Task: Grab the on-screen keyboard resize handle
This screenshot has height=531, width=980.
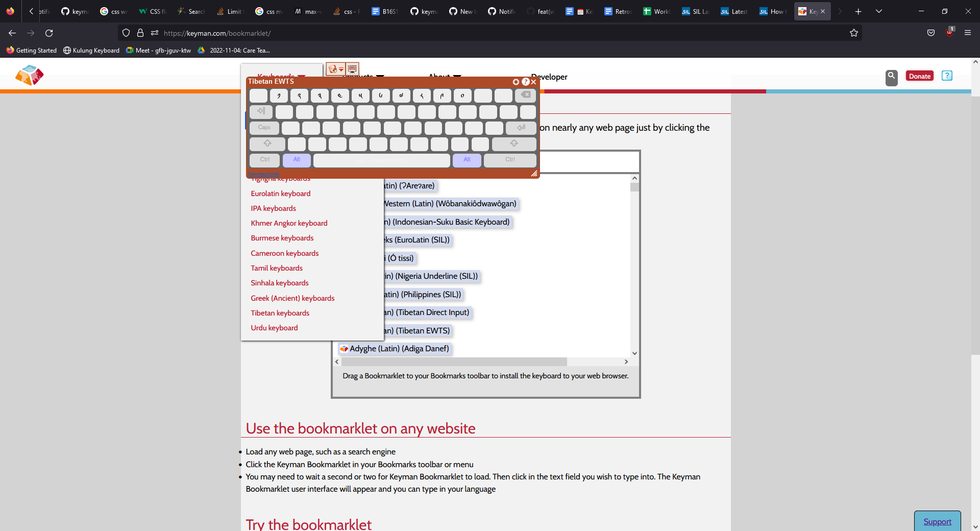Action: tap(534, 174)
